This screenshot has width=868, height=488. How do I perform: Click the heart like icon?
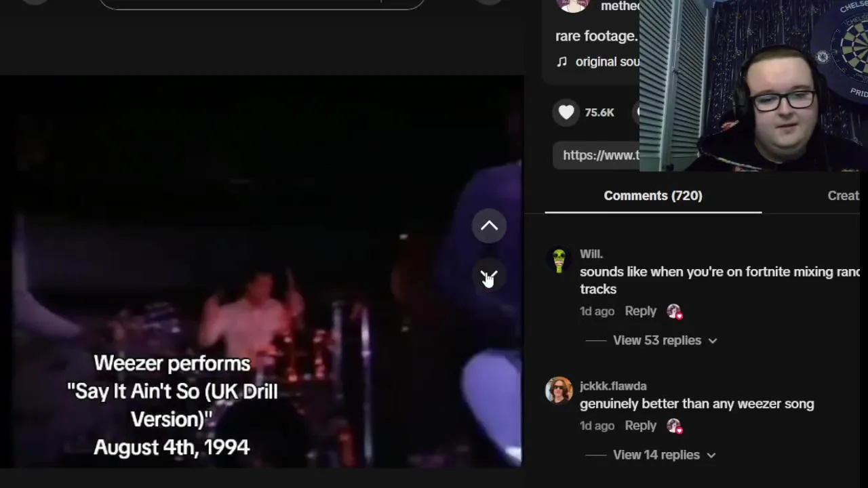point(566,113)
